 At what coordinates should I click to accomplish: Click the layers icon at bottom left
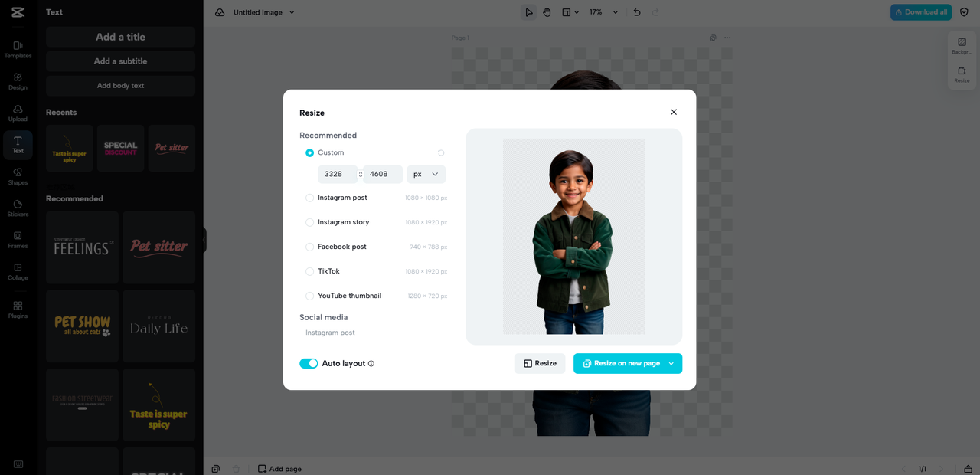pos(216,469)
